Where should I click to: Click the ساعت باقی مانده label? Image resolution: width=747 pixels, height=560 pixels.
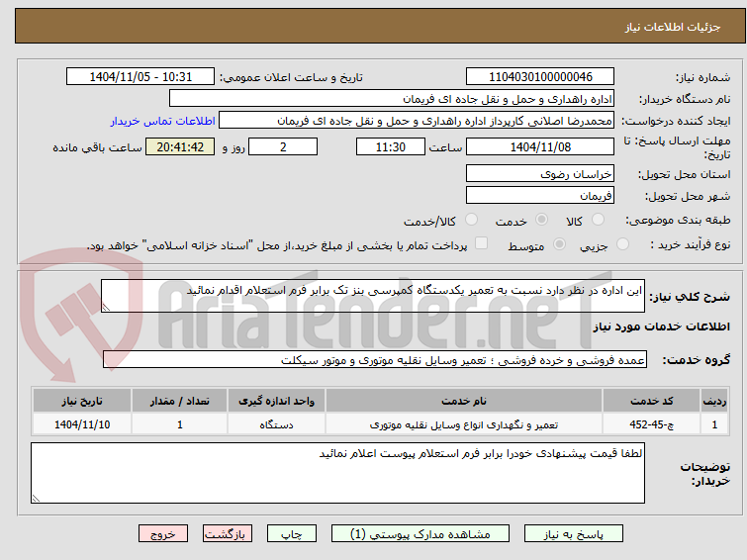click(x=97, y=147)
